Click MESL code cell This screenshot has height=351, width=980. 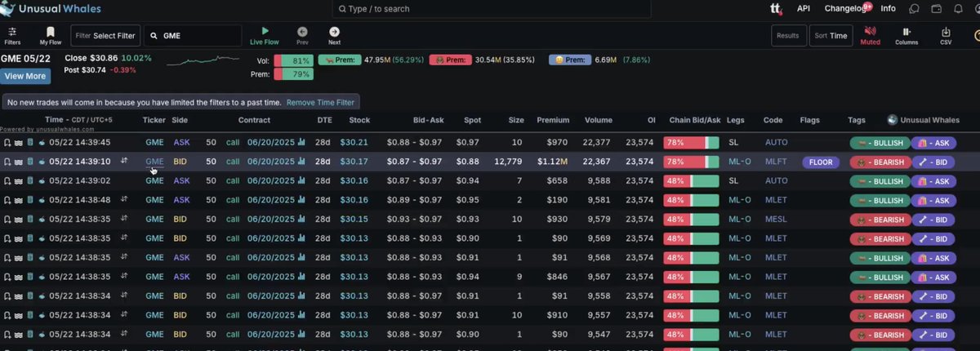[x=776, y=220]
